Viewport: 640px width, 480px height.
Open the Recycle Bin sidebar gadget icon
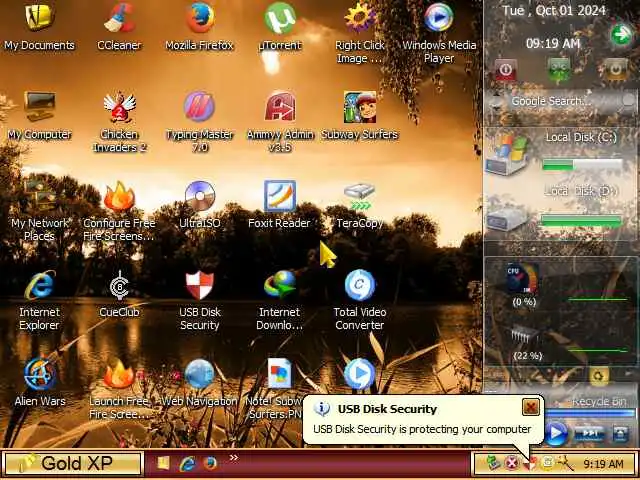pos(598,376)
